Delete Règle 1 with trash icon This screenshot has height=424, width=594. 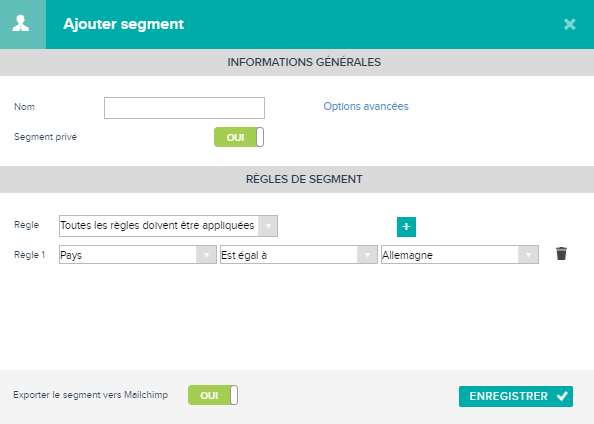point(561,253)
